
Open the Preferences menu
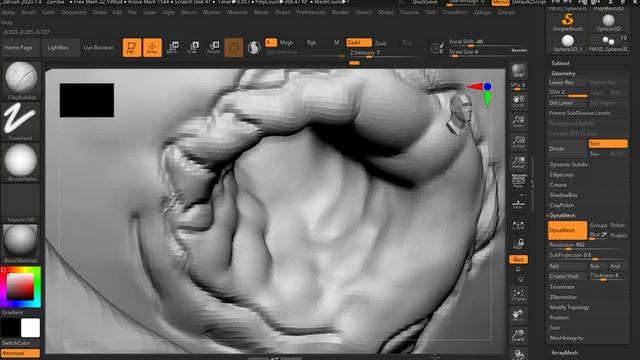[311, 12]
